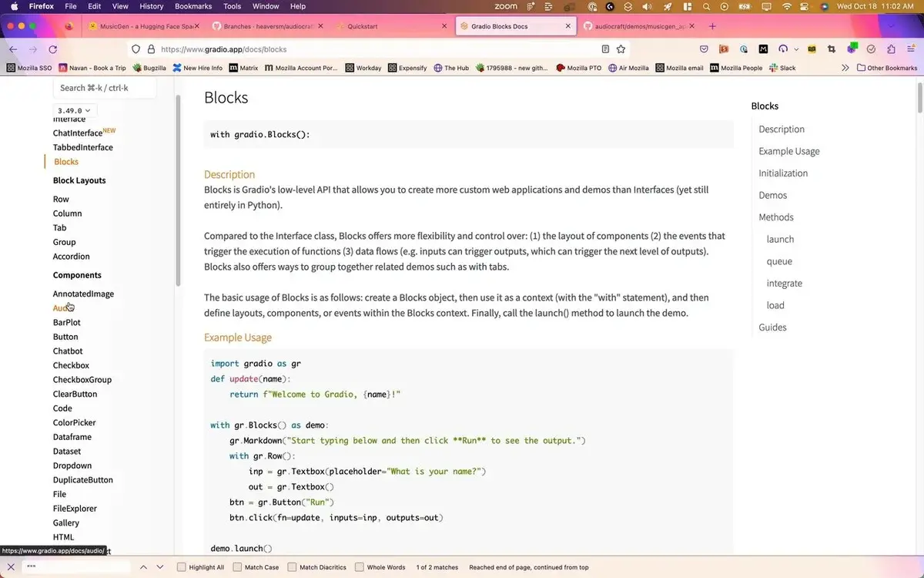Open the Other Bookmarks folder

pos(886,68)
